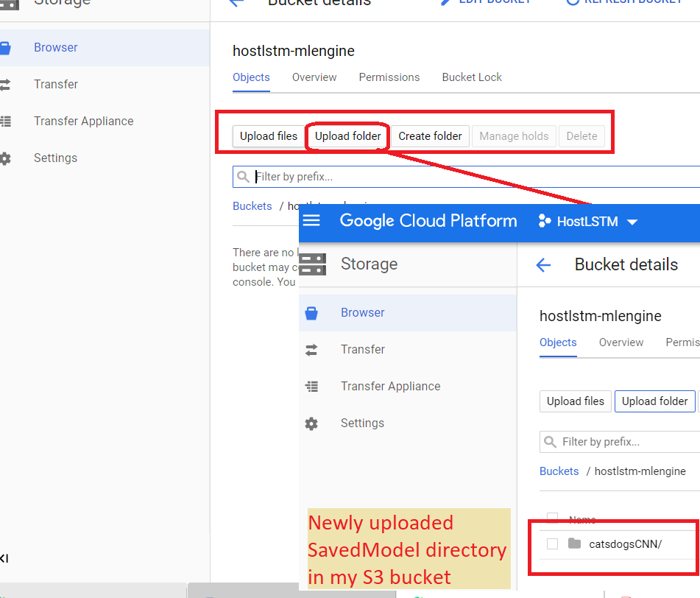Click the circled Upload folder button
The image size is (700, 598).
click(347, 136)
